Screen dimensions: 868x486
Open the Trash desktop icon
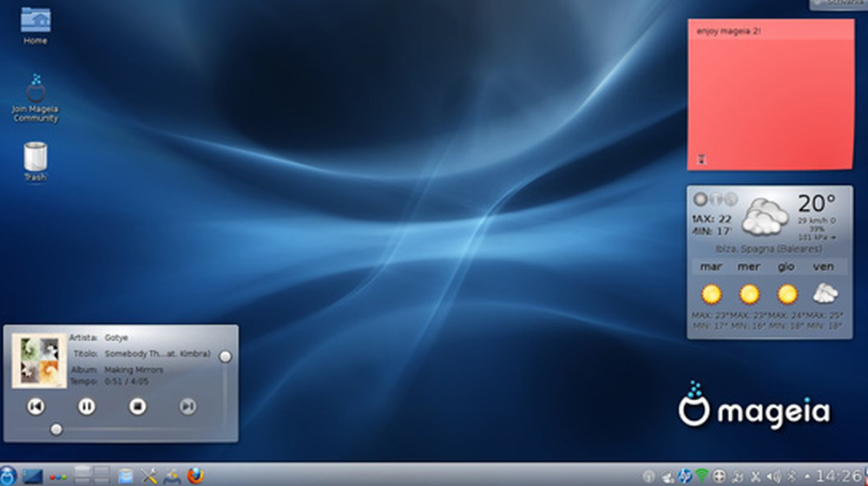click(36, 161)
